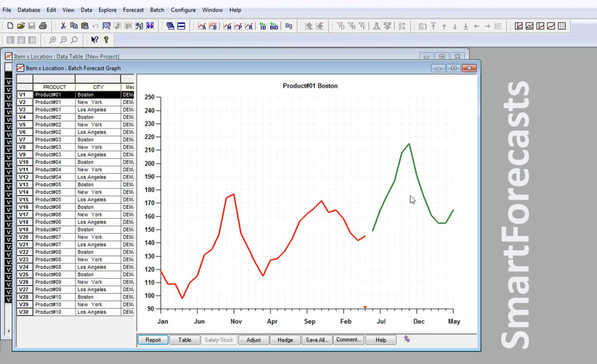Click the context help arrow-question icon
Viewport: 597px width, 364px height.
95,40
